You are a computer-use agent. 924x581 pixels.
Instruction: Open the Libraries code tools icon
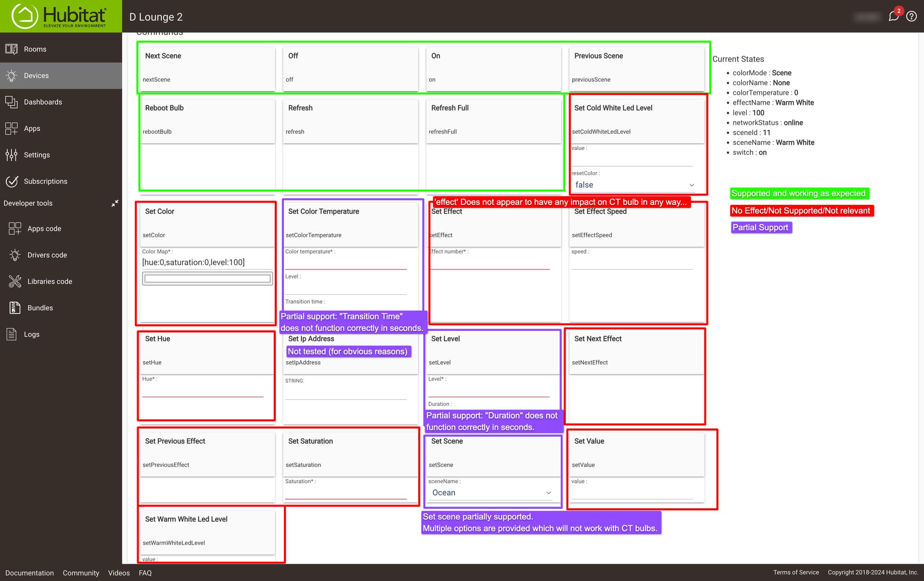tap(15, 281)
